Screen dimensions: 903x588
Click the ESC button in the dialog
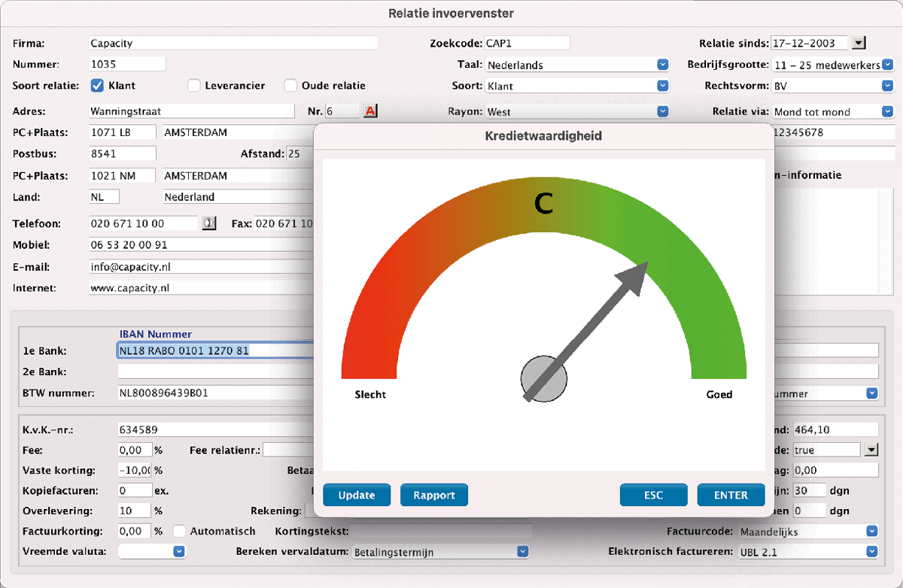click(x=654, y=495)
